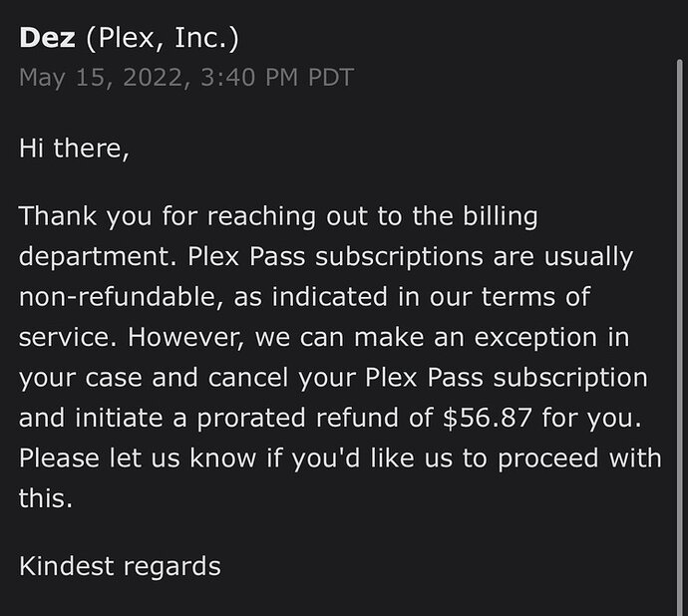This screenshot has width=688, height=616.
Task: Click the word cancel in the message
Action: tap(248, 378)
